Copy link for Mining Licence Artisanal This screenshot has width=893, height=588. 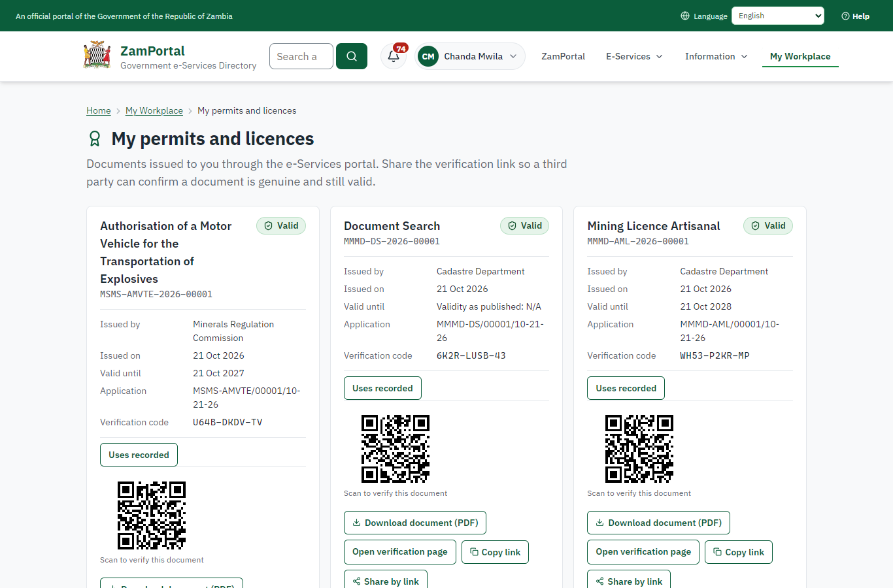(x=739, y=552)
